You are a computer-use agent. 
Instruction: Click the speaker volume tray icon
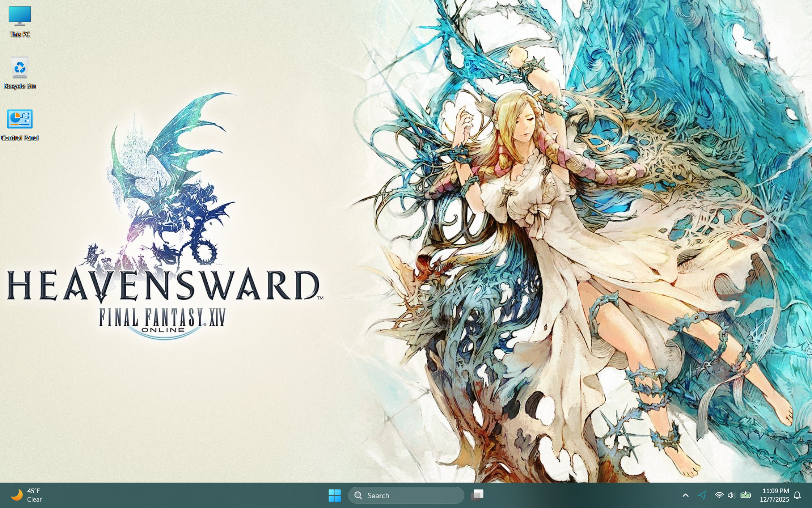(731, 495)
